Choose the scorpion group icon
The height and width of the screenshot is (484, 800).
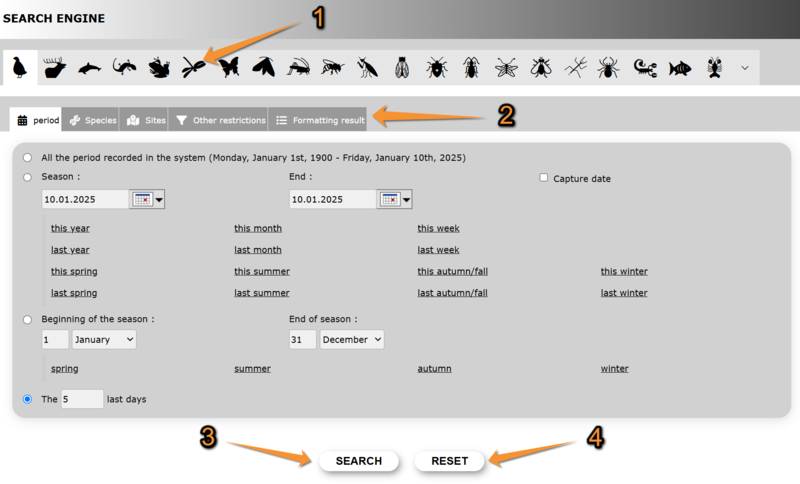(645, 67)
